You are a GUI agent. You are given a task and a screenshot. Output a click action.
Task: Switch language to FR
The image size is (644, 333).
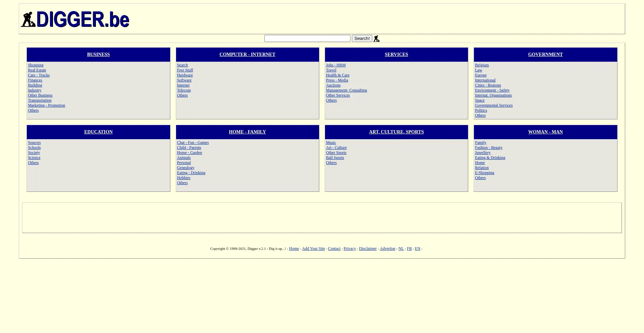409,248
